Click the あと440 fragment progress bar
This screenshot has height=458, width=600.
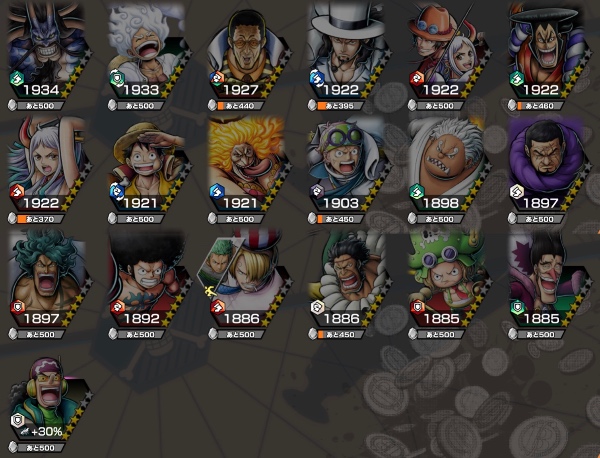point(240,106)
